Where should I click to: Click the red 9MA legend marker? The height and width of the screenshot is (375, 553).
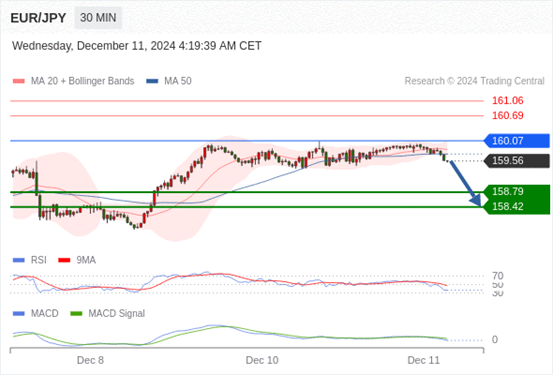point(64,260)
